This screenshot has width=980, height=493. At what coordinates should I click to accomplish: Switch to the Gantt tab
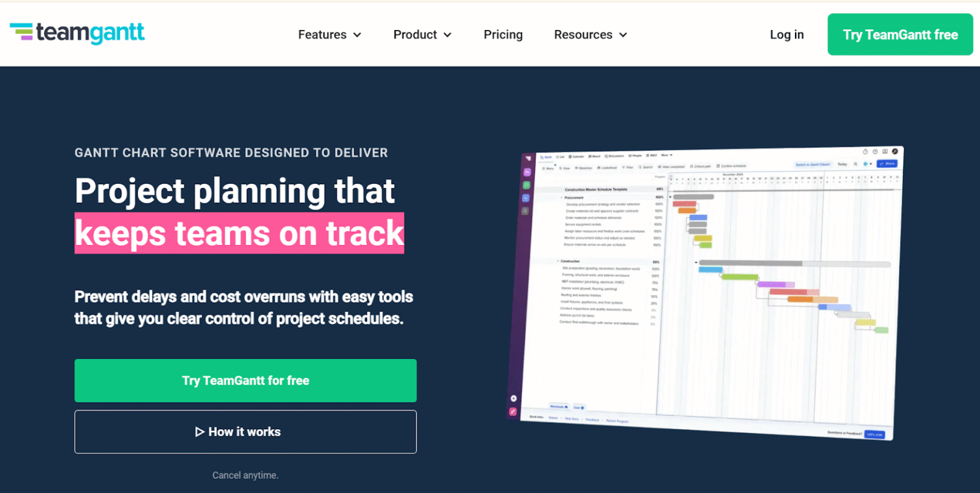(x=547, y=155)
